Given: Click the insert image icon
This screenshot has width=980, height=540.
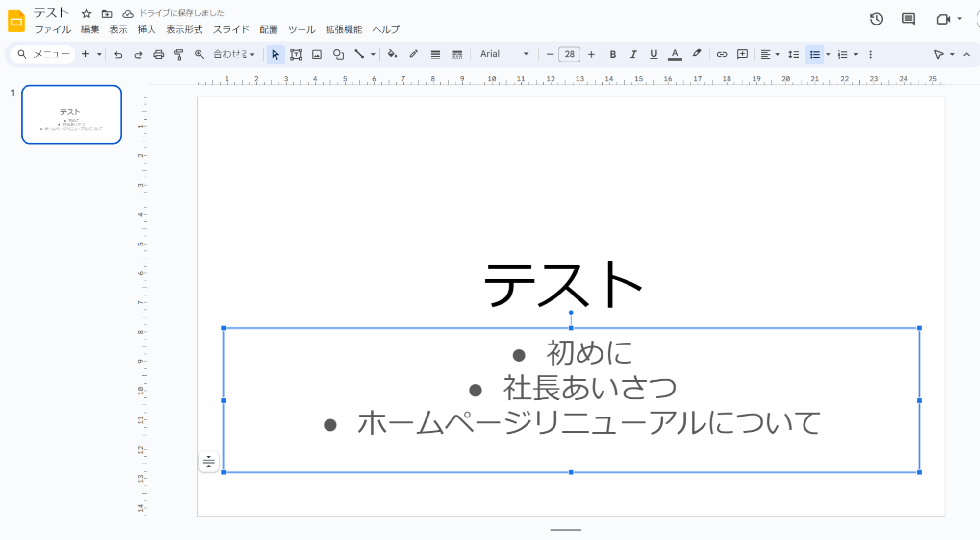Looking at the screenshot, I should (x=317, y=54).
